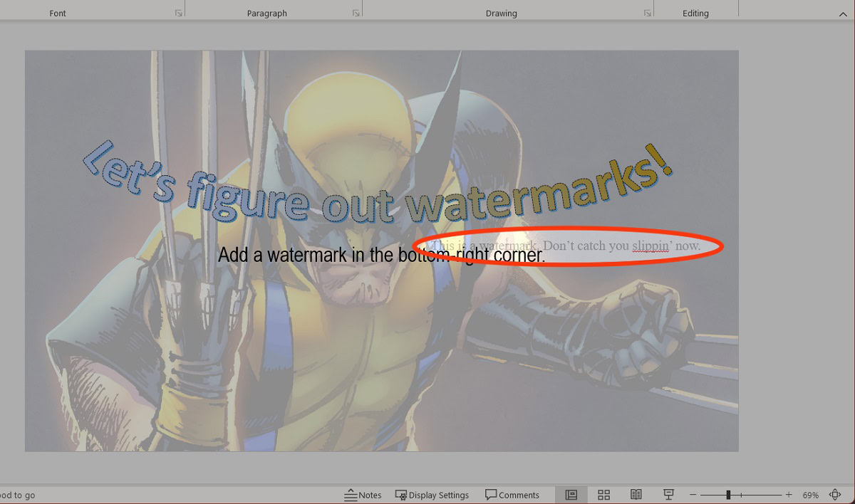Start the Slide Show view
This screenshot has height=504, width=855.
click(x=668, y=495)
